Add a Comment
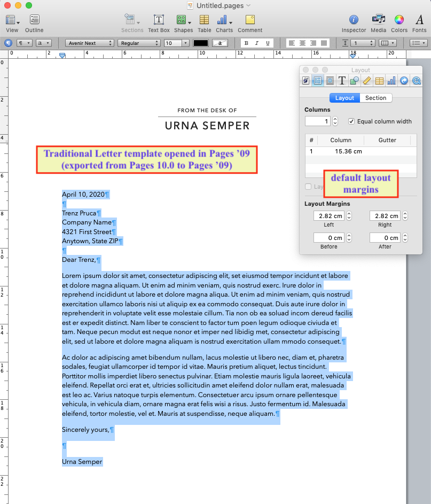431x504 pixels. tap(250, 24)
